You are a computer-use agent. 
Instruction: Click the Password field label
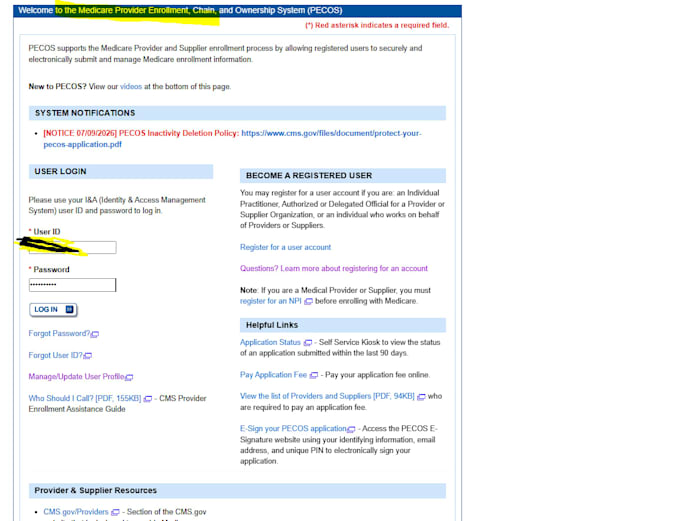click(x=52, y=269)
